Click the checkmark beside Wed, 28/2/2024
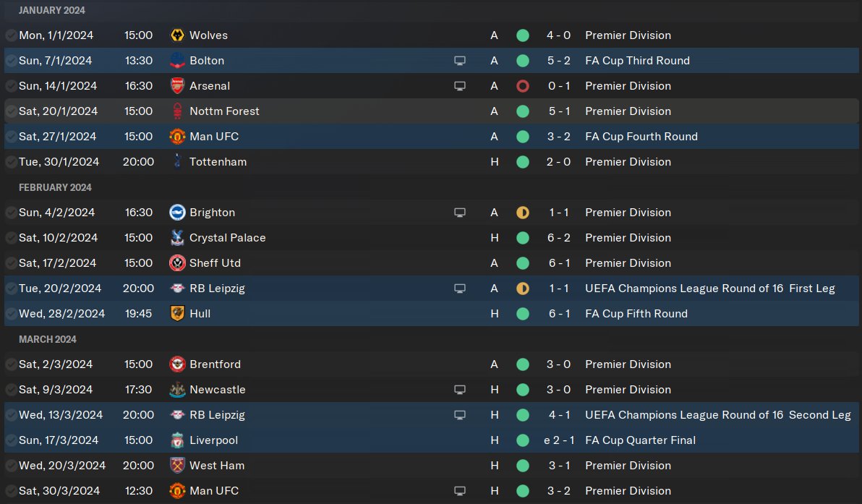 pos(11,314)
